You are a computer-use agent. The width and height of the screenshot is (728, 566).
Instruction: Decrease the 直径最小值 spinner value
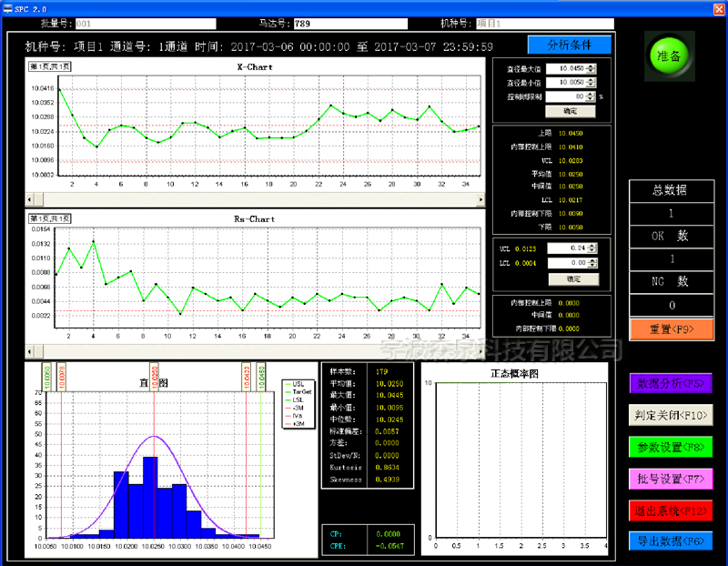[591, 85]
